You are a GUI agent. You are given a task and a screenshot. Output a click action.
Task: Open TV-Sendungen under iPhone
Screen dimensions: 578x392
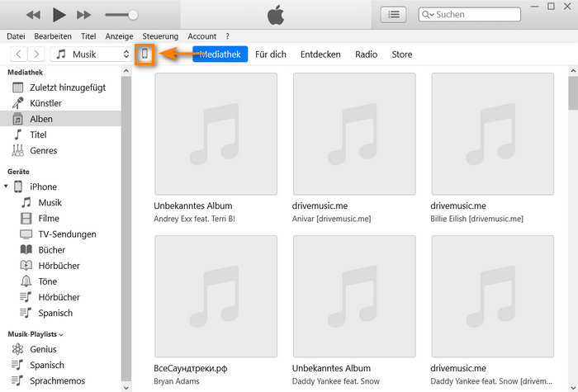pos(60,234)
